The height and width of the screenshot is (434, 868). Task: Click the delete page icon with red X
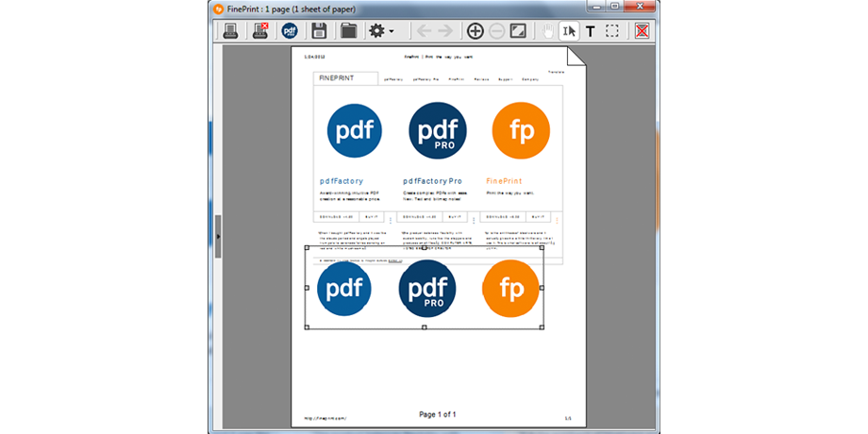pyautogui.click(x=642, y=31)
